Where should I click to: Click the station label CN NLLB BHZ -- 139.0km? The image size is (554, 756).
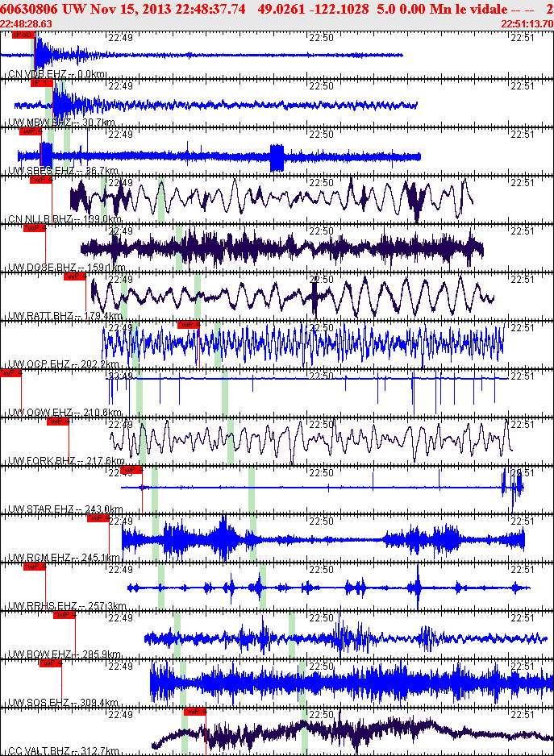click(65, 219)
